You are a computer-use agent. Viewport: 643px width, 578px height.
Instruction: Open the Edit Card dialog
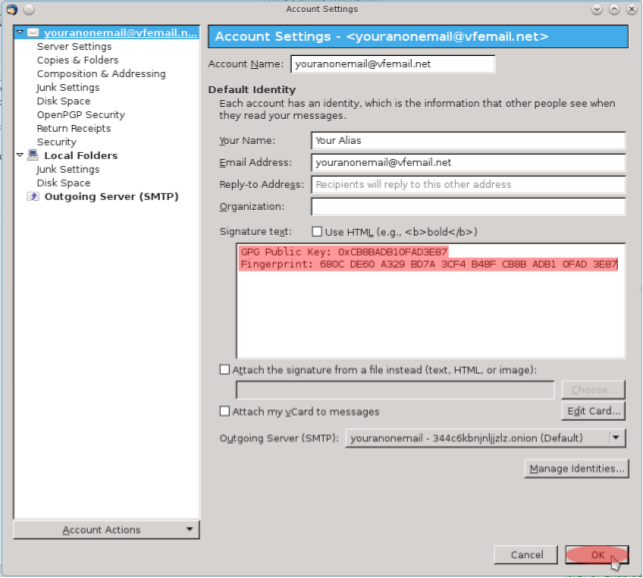pos(594,411)
